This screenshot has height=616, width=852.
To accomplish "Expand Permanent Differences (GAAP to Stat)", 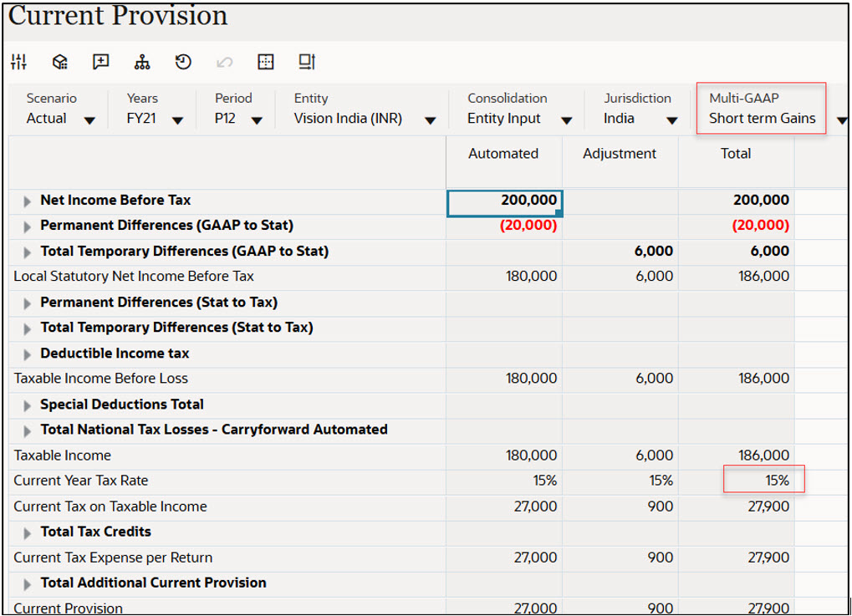I will [27, 227].
